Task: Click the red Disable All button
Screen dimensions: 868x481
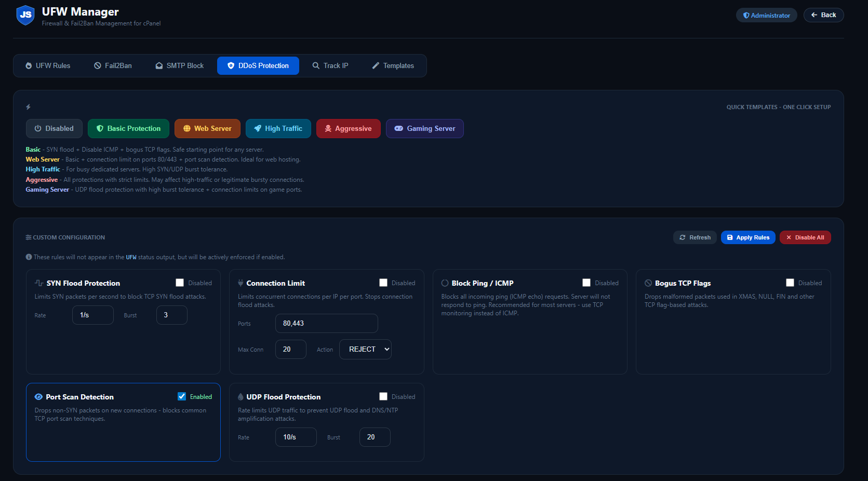Action: click(805, 237)
